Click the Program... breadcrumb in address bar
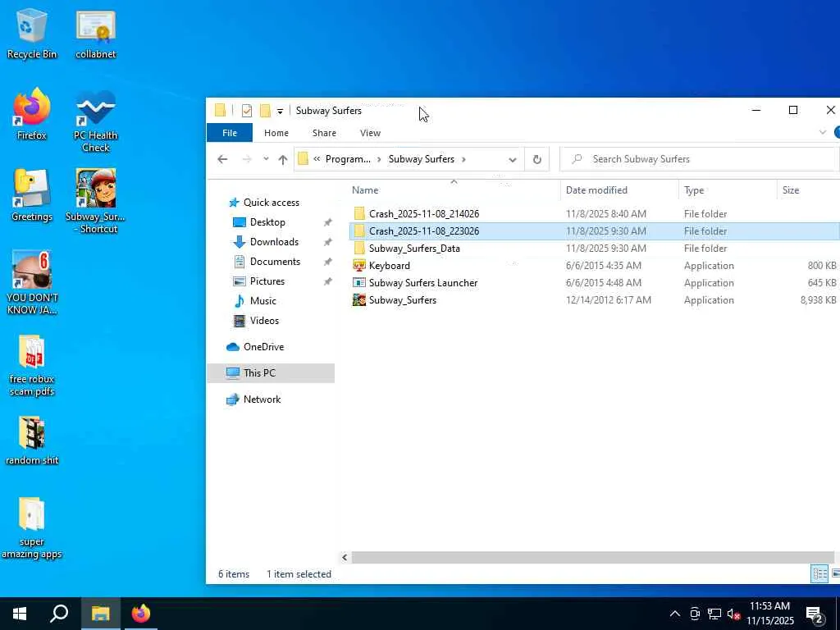This screenshot has height=630, width=840. tap(348, 159)
